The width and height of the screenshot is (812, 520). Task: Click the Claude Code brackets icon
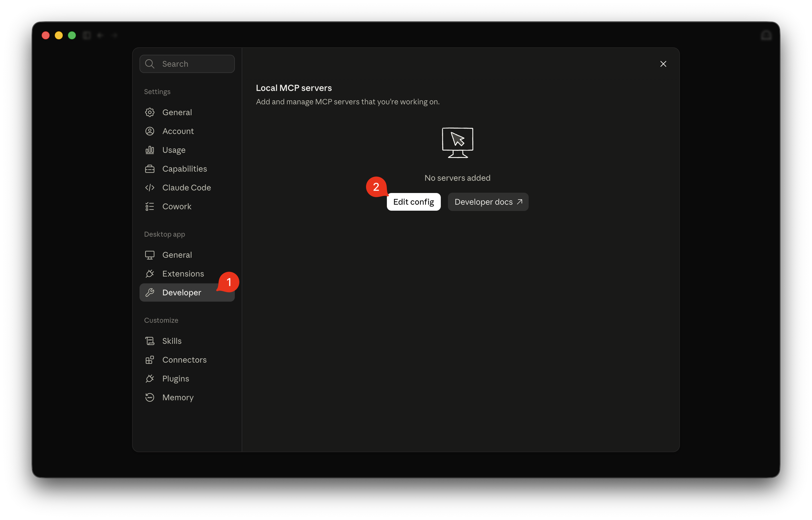click(x=150, y=187)
